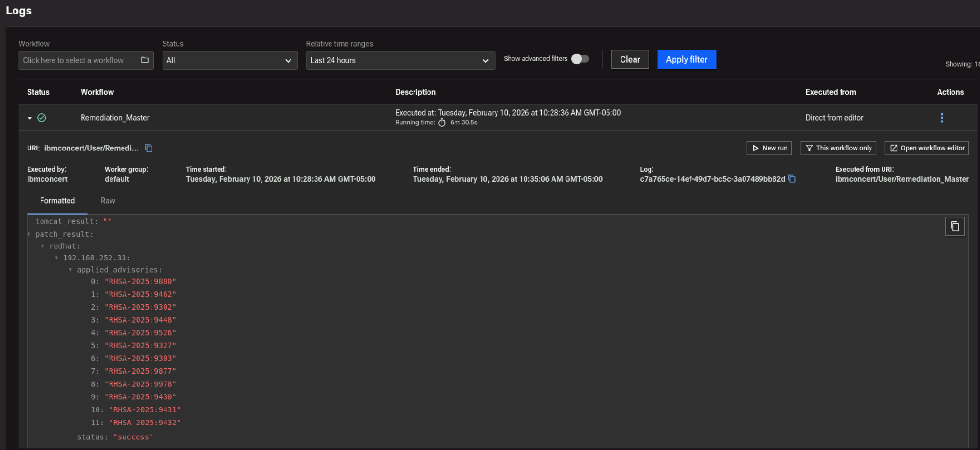Click the workflow folder browse icon

[145, 60]
